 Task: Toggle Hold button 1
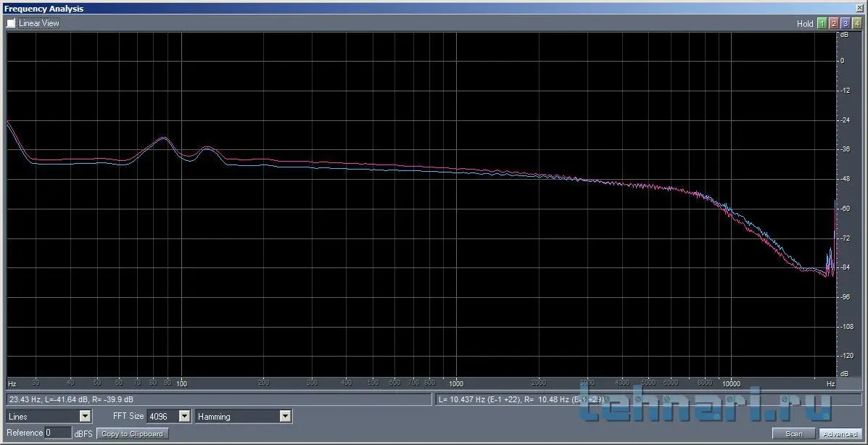(822, 23)
